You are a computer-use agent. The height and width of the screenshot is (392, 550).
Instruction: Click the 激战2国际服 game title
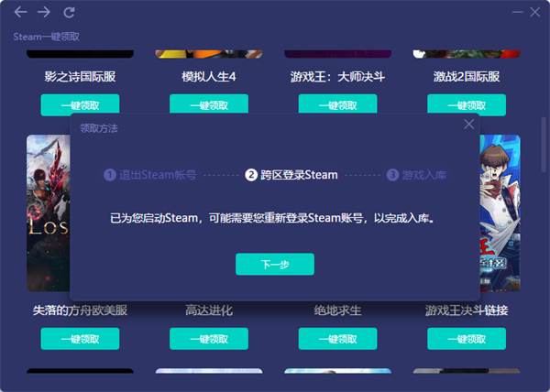[x=467, y=76]
